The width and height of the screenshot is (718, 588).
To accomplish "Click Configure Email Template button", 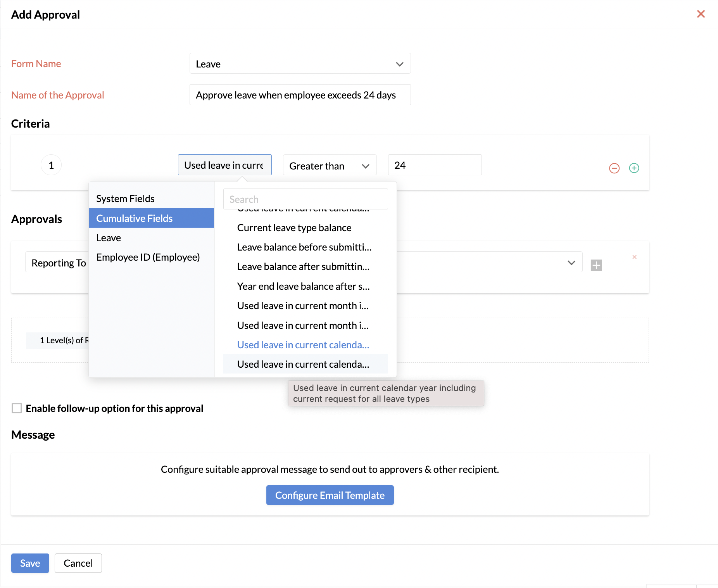I will [330, 495].
